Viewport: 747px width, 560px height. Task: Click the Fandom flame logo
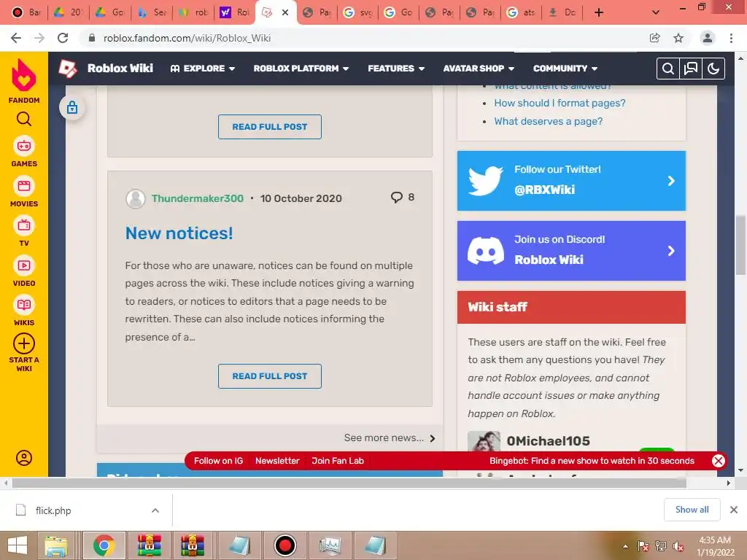click(24, 75)
